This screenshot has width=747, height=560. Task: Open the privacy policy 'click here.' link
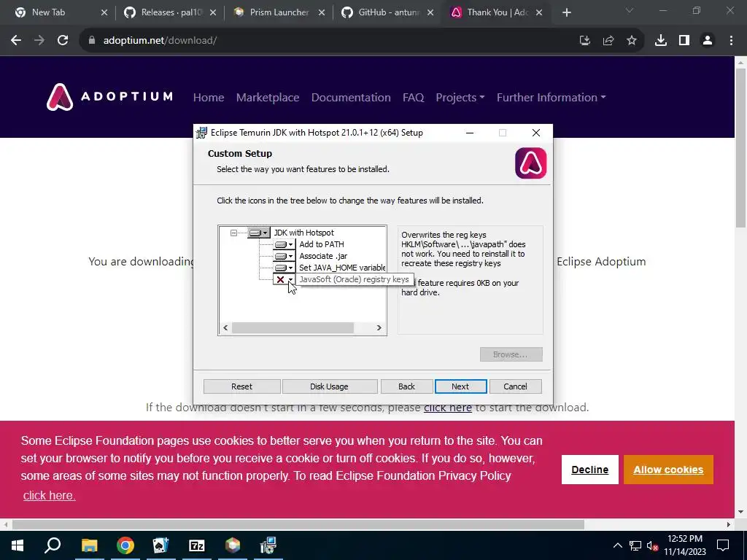[49, 495]
